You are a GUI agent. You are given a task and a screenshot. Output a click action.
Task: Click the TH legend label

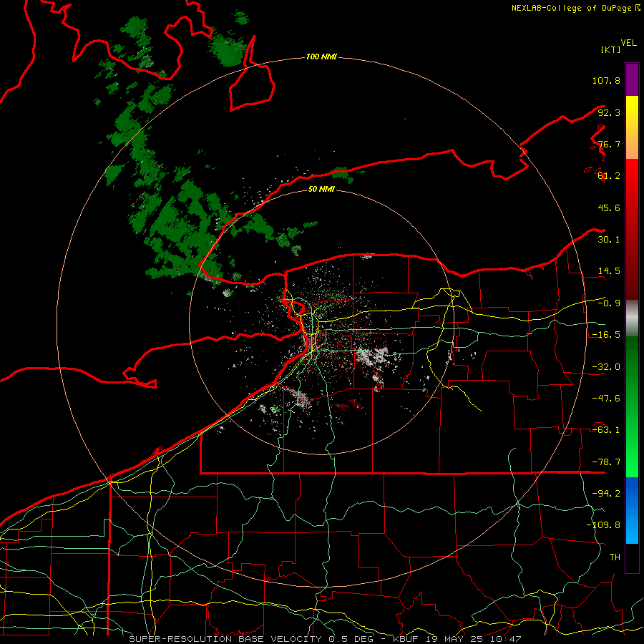tap(615, 557)
